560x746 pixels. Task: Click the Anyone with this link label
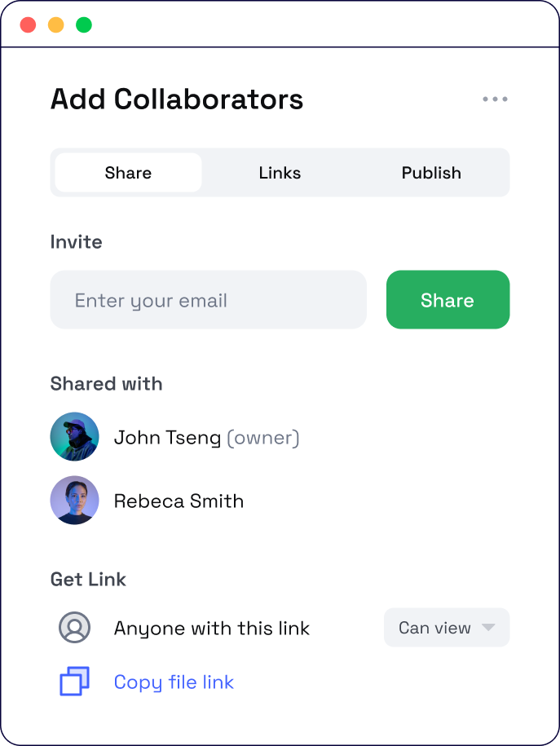[212, 629]
